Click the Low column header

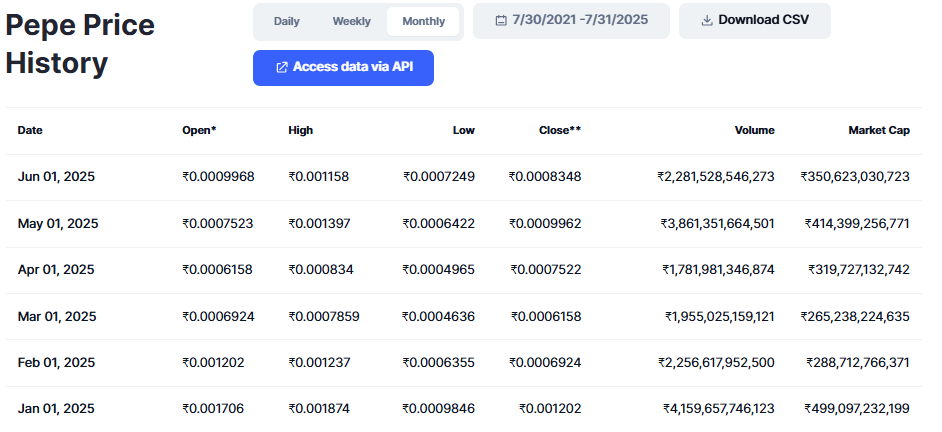463,130
